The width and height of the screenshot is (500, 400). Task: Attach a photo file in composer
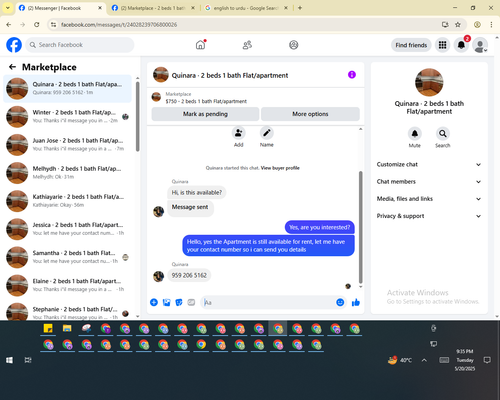click(x=166, y=302)
